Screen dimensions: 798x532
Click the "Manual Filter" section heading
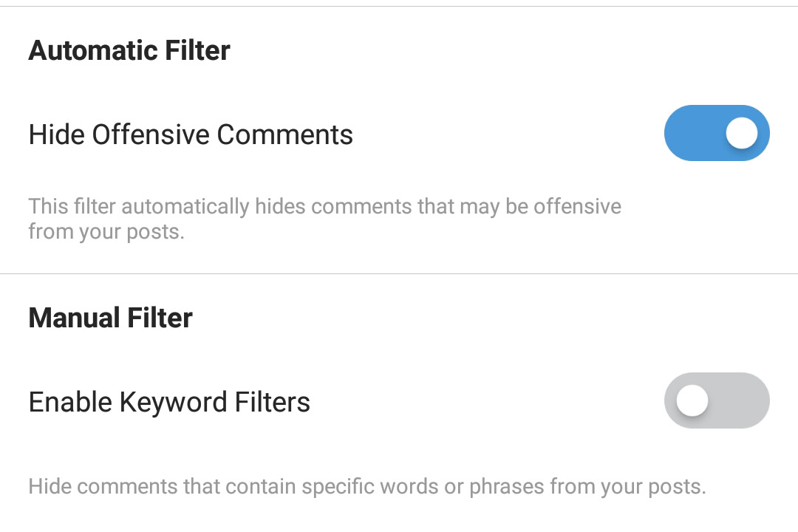coord(110,318)
